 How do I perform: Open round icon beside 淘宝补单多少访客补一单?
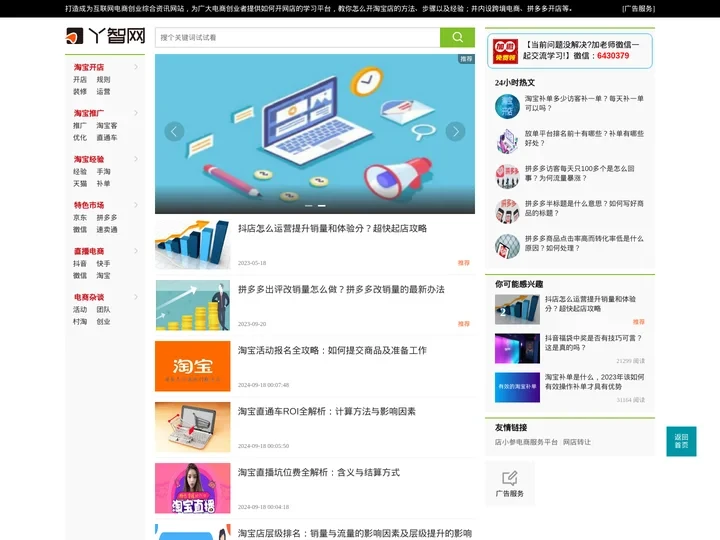[x=507, y=106]
